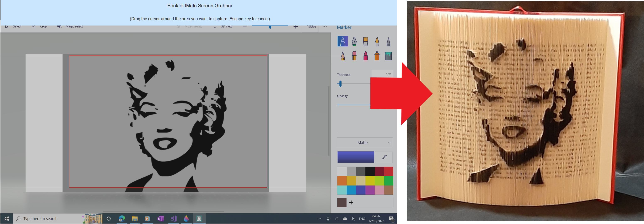Click the Opacity slider track
644x224 pixels.
point(354,105)
